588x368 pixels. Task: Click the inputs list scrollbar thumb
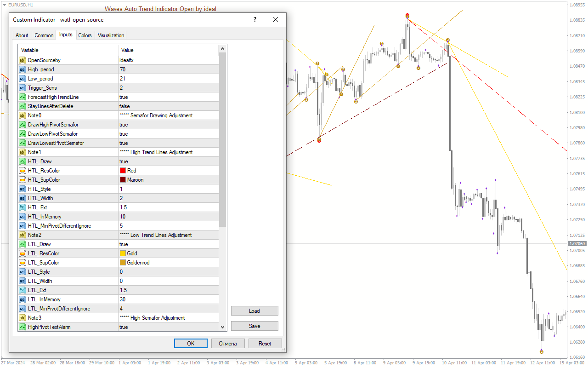pos(223,140)
